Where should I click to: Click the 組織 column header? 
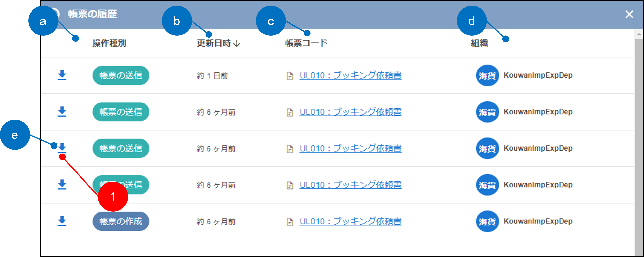click(x=479, y=43)
